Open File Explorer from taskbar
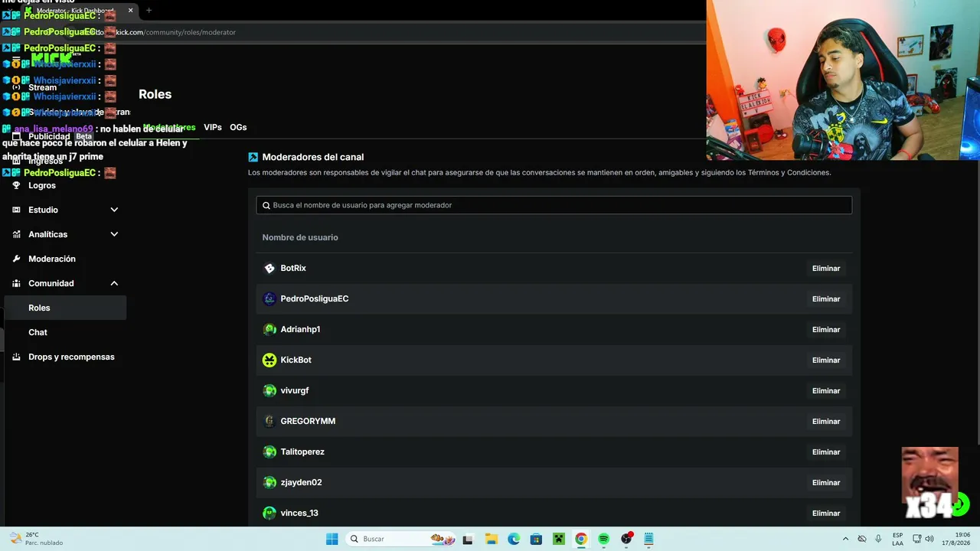 tap(491, 539)
